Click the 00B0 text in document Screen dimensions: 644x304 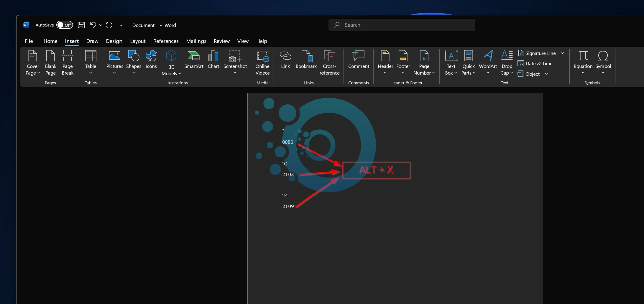pos(287,142)
